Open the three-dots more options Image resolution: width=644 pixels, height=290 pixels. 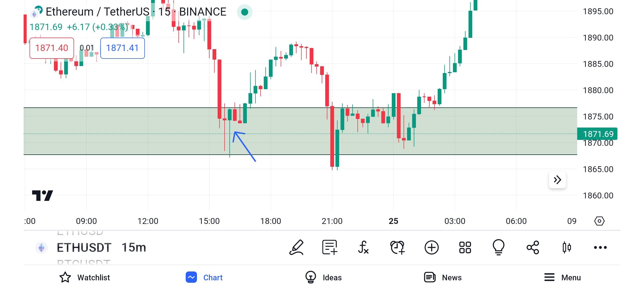(600, 247)
